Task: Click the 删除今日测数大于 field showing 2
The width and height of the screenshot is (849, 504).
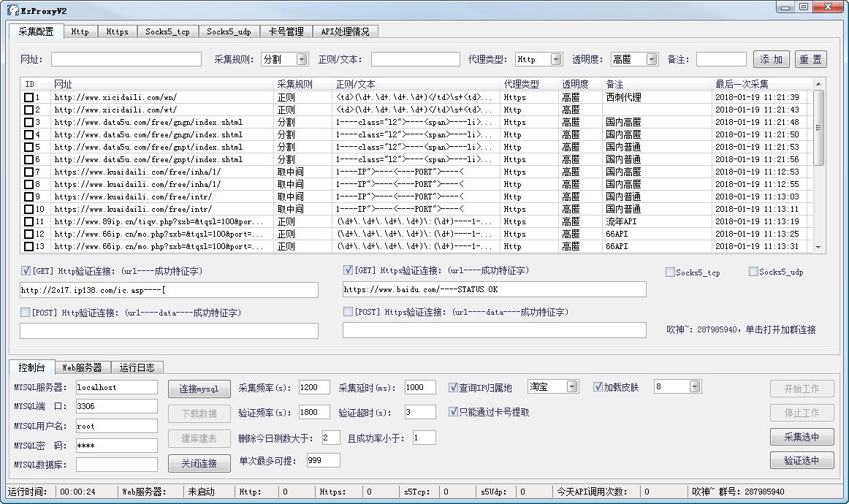Action: point(331,438)
